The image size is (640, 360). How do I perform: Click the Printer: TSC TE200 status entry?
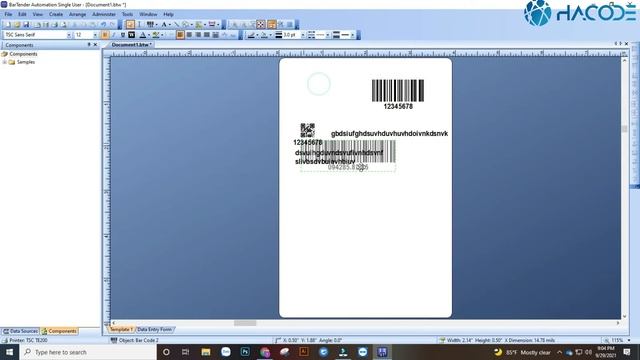click(x=25, y=340)
